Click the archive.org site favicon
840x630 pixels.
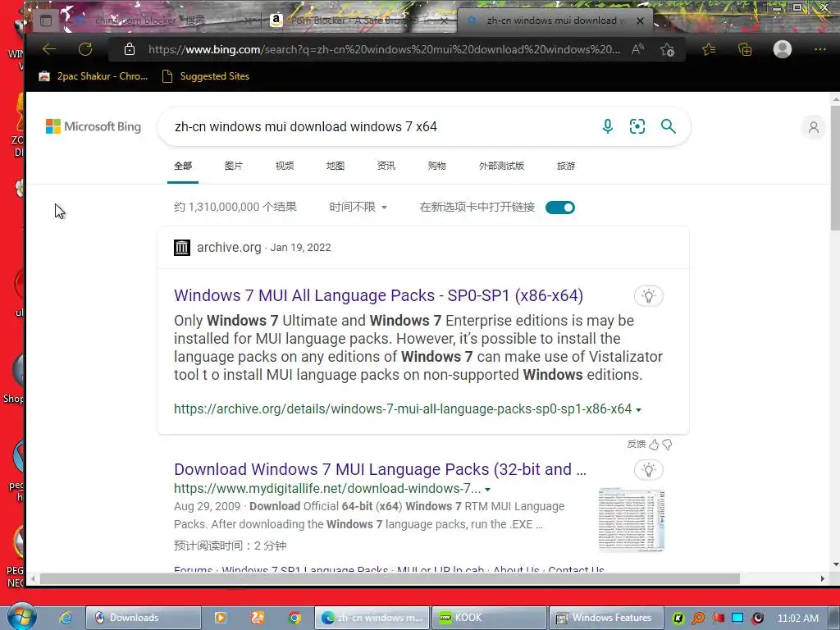pyautogui.click(x=182, y=248)
